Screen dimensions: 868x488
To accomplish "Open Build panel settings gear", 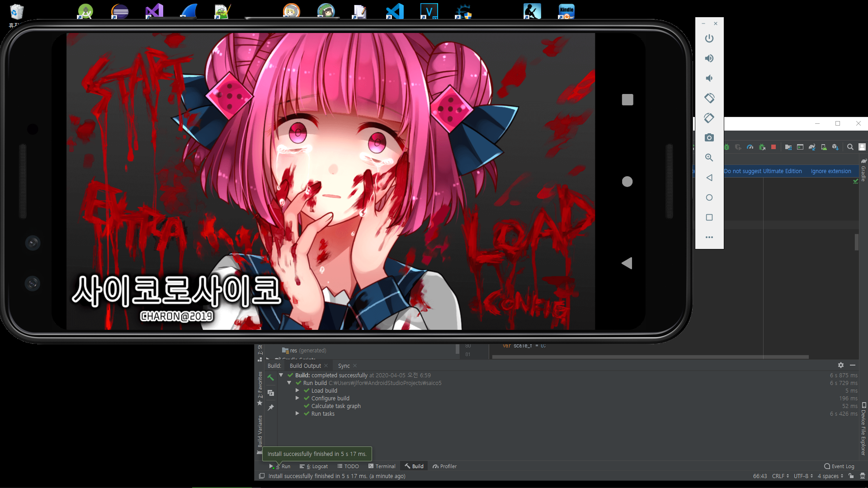I will [x=841, y=365].
